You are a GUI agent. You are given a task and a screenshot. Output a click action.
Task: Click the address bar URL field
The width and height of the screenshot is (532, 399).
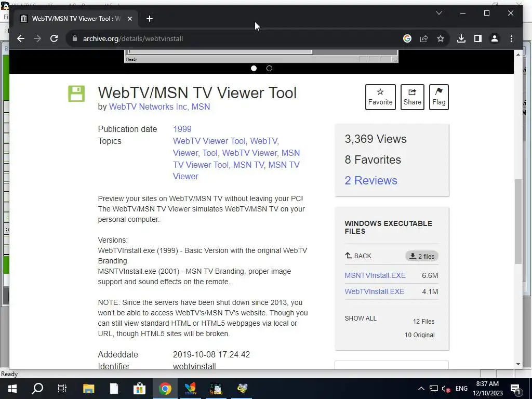tap(237, 38)
